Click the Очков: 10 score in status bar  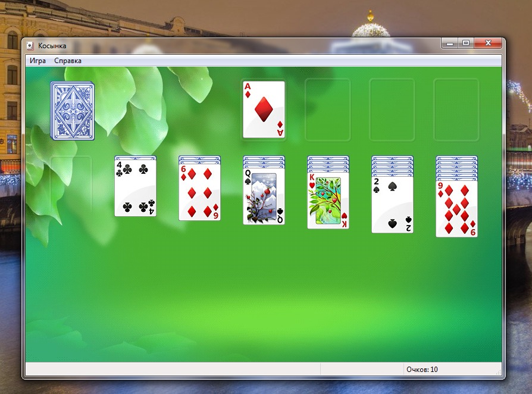coord(422,370)
